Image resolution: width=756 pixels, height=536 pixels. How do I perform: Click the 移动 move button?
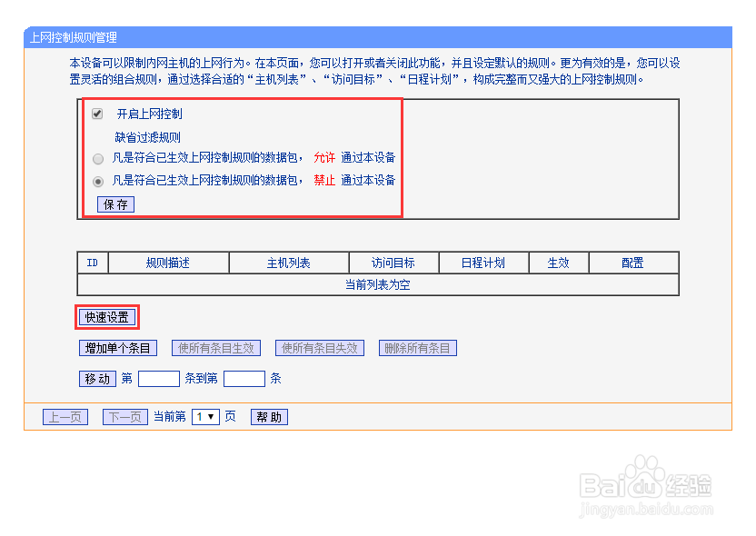[x=97, y=378]
